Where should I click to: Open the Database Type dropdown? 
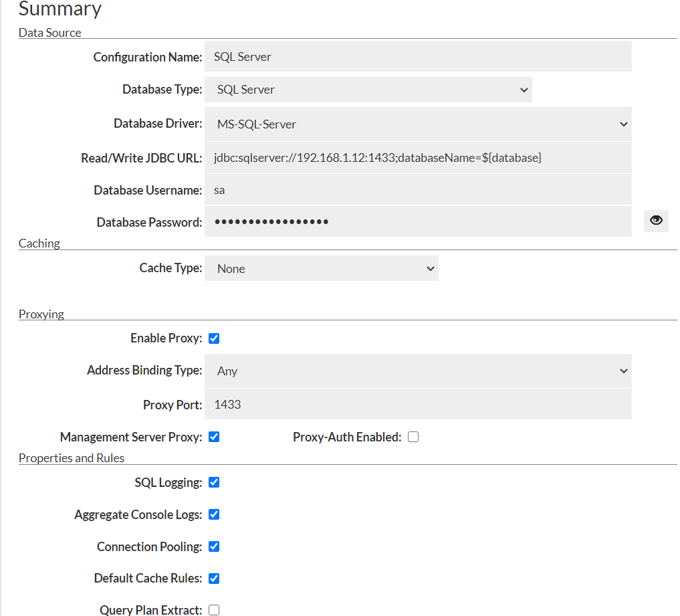click(x=368, y=90)
